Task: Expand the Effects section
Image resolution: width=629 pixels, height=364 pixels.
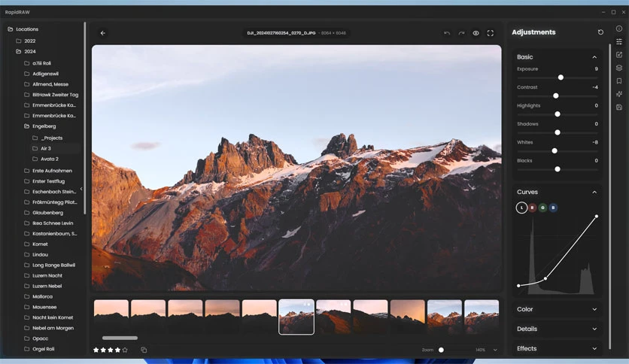Action: tap(594, 348)
